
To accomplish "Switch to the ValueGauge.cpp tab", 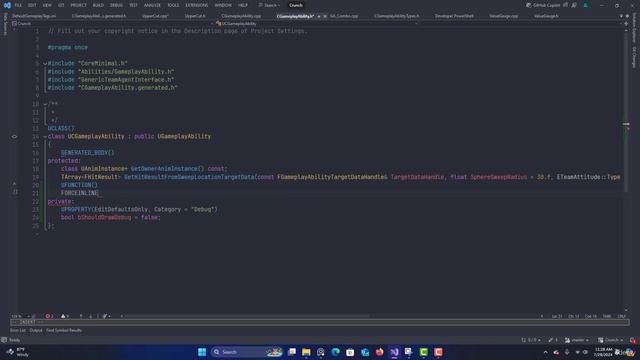I will tap(503, 16).
